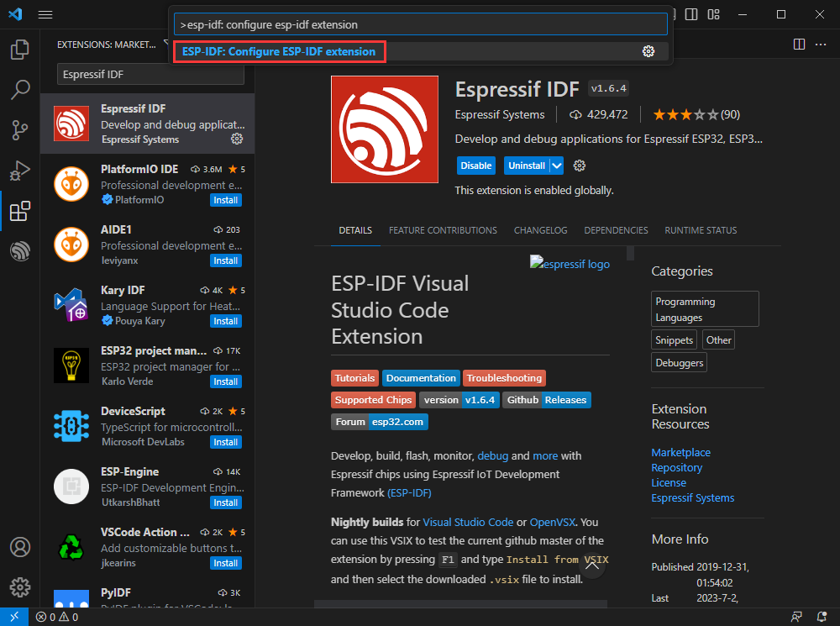
Task: Open the Customize Layout icon
Action: click(713, 14)
